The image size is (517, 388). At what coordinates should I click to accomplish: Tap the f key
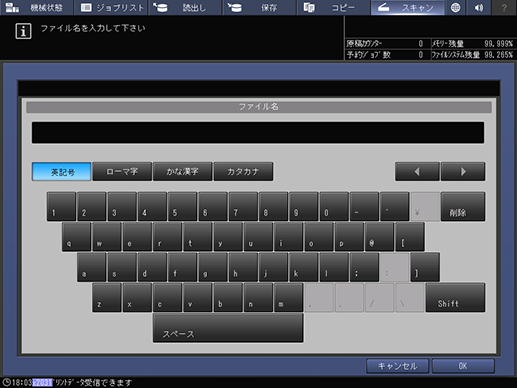coord(183,267)
